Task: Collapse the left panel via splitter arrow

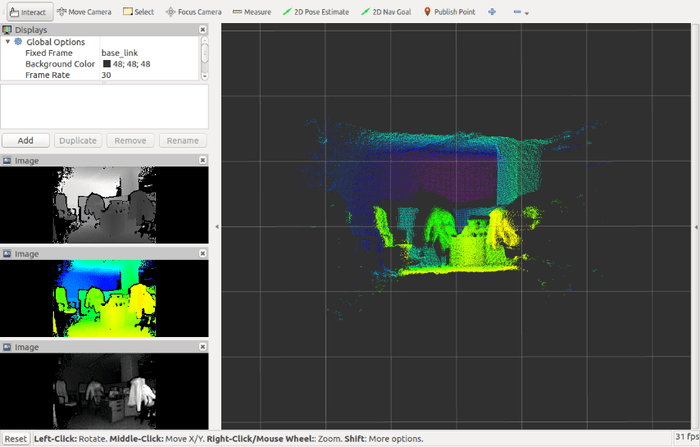Action: tap(216, 228)
